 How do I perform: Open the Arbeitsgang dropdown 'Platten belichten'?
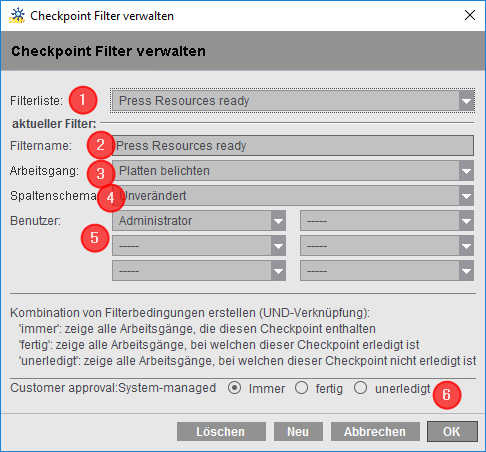pyautogui.click(x=293, y=171)
